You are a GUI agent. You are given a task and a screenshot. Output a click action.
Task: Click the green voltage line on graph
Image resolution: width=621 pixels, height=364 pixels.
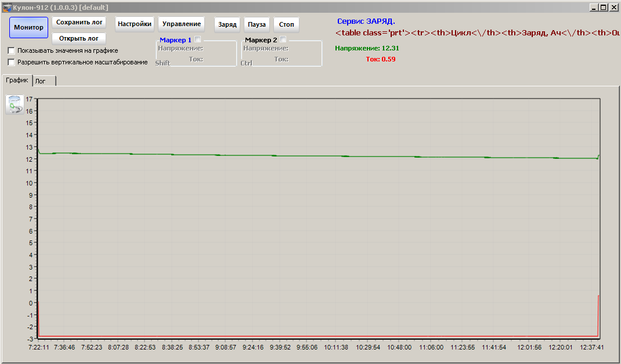[290, 155]
